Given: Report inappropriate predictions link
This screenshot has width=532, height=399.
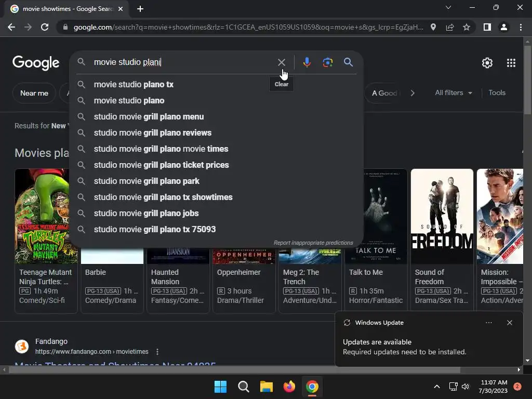Looking at the screenshot, I should pos(313,243).
